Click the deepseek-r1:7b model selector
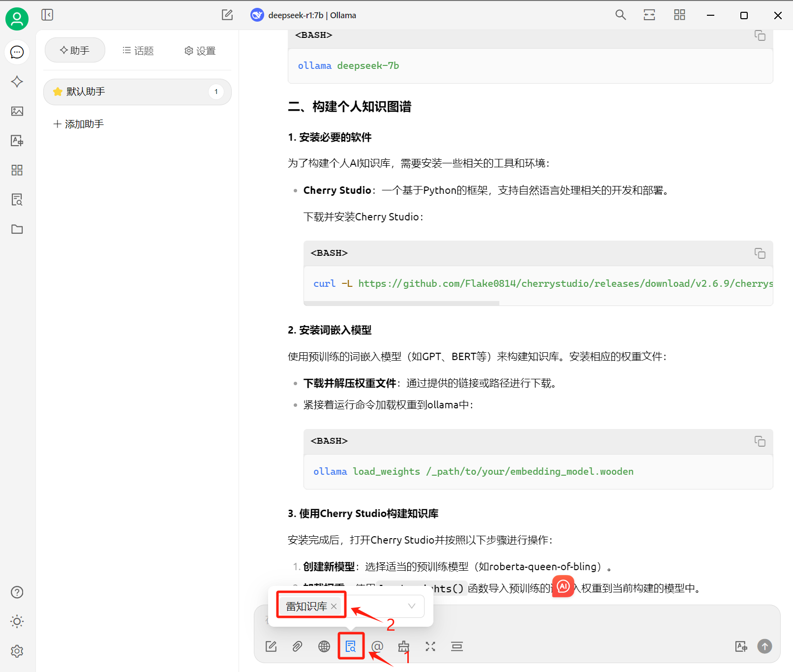This screenshot has height=672, width=793. (304, 15)
